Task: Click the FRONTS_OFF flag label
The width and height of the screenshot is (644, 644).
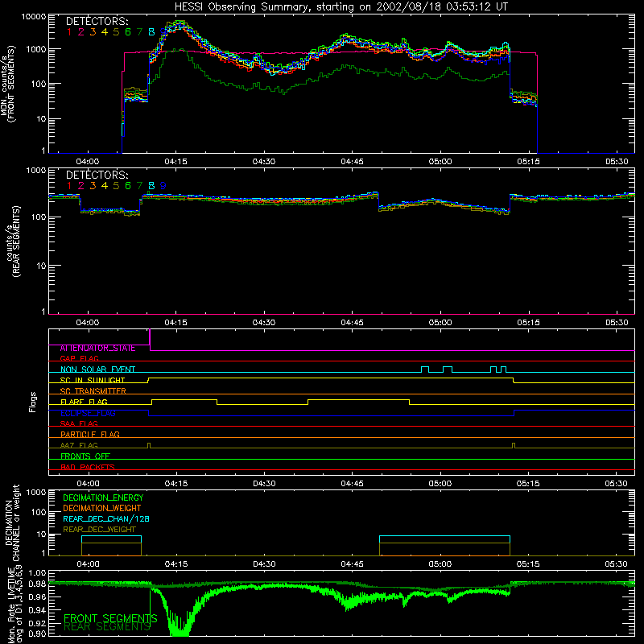Action: coord(85,456)
